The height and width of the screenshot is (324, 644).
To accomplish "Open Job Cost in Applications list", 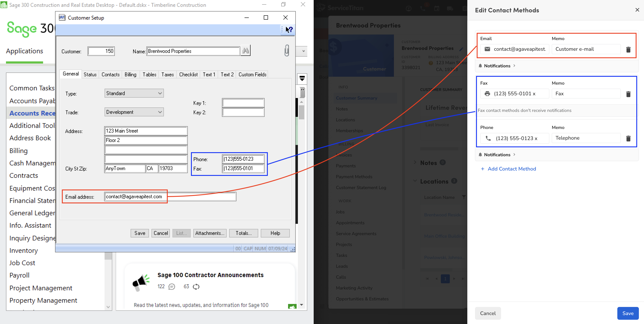I will [22, 263].
